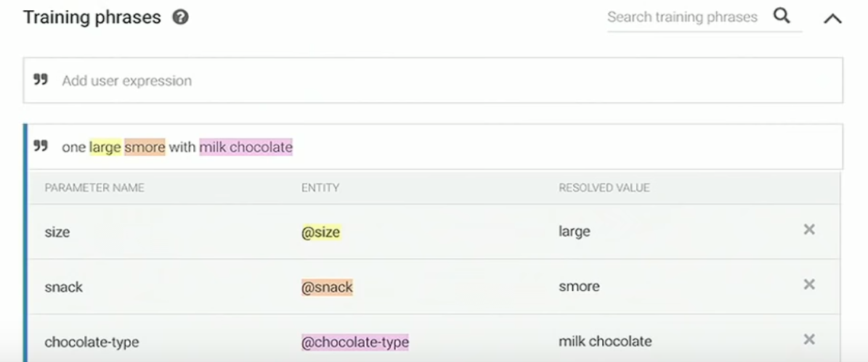Edit the snack parameter name

click(64, 287)
